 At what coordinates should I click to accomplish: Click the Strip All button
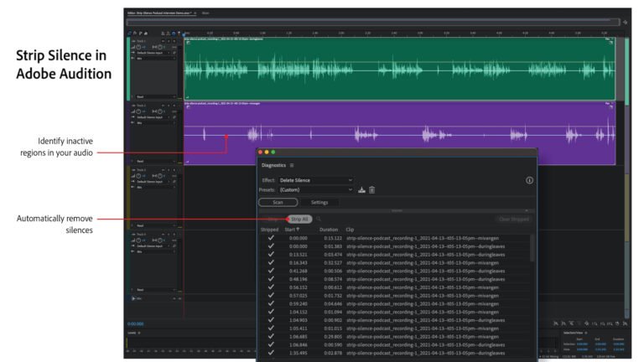[x=299, y=220]
